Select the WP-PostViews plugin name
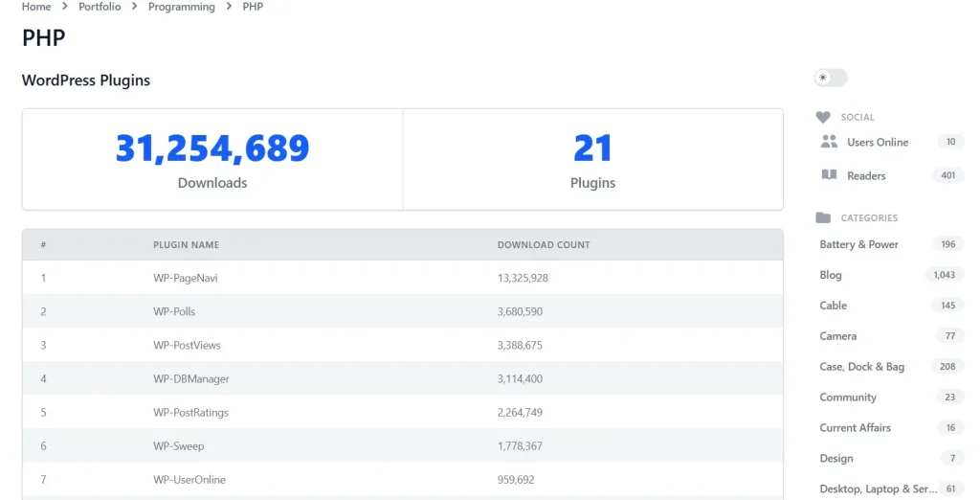 [187, 346]
